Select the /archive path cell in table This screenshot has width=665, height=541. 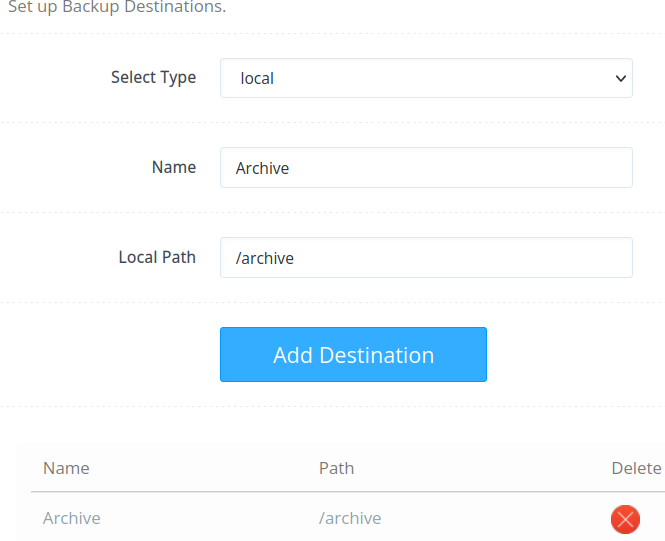(x=350, y=518)
